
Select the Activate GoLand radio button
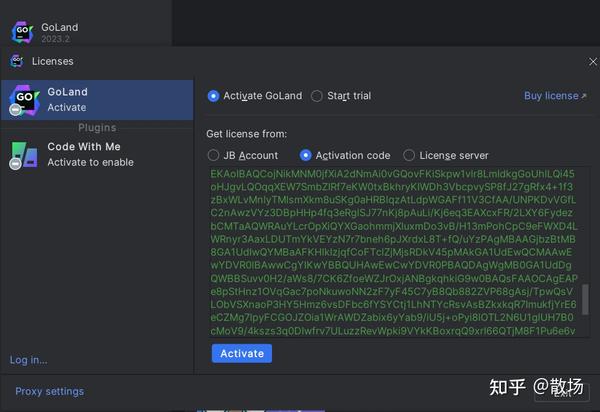click(x=213, y=96)
